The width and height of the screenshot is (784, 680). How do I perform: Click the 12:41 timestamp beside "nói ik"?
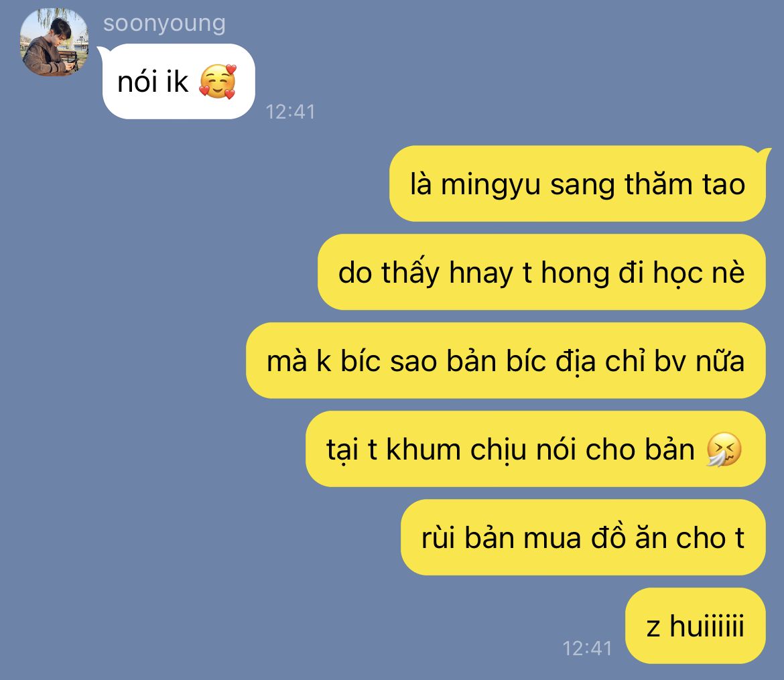click(x=290, y=112)
